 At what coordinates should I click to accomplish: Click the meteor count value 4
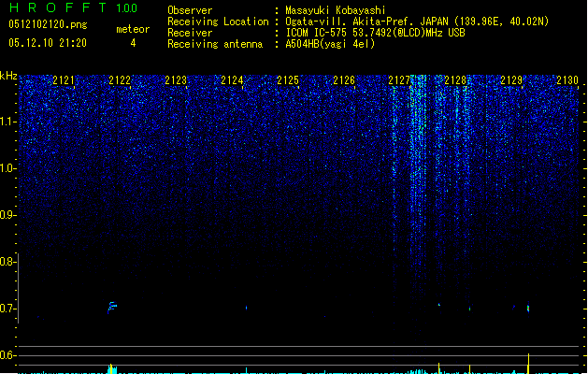(x=133, y=43)
